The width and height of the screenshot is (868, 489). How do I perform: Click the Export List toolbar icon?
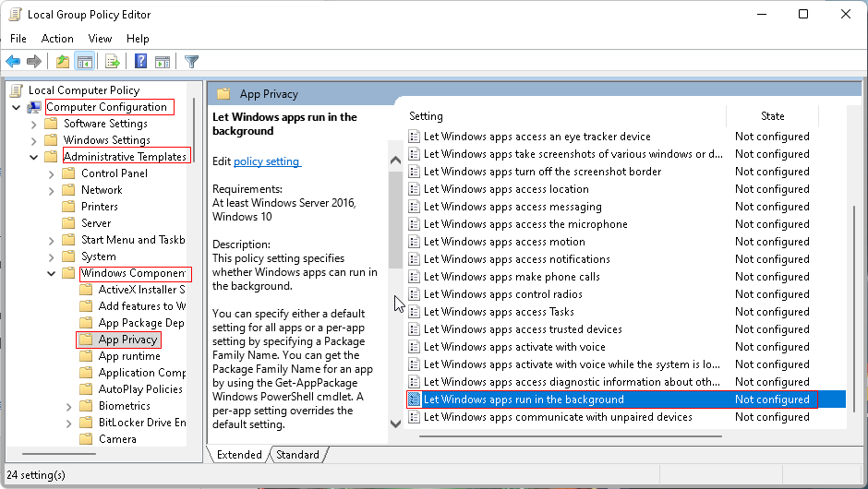tap(113, 62)
